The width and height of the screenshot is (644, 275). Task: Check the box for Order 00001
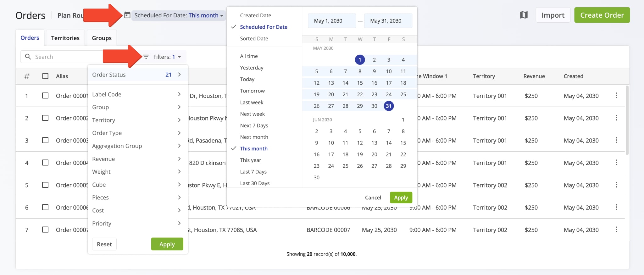coord(45,95)
